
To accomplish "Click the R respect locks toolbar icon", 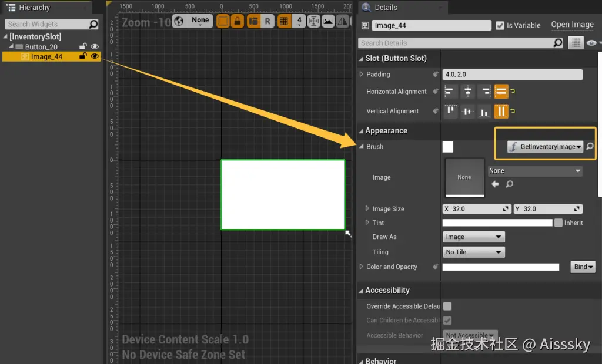I will coord(267,22).
